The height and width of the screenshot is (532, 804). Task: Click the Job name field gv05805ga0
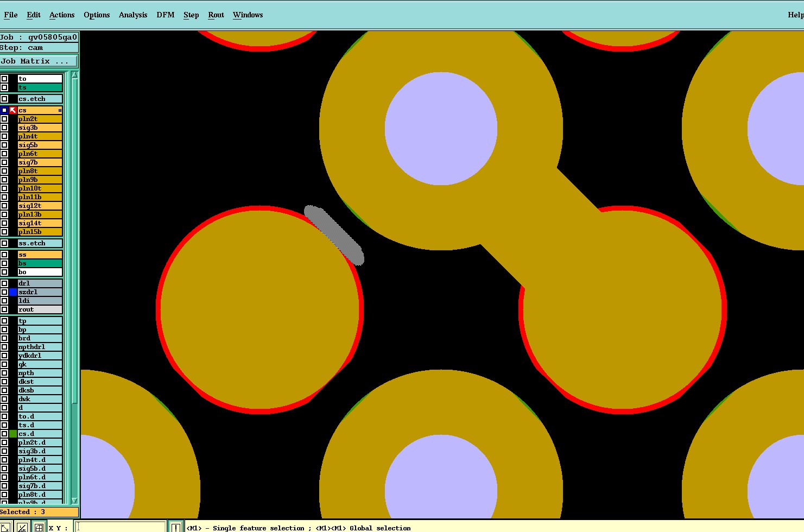click(53, 37)
